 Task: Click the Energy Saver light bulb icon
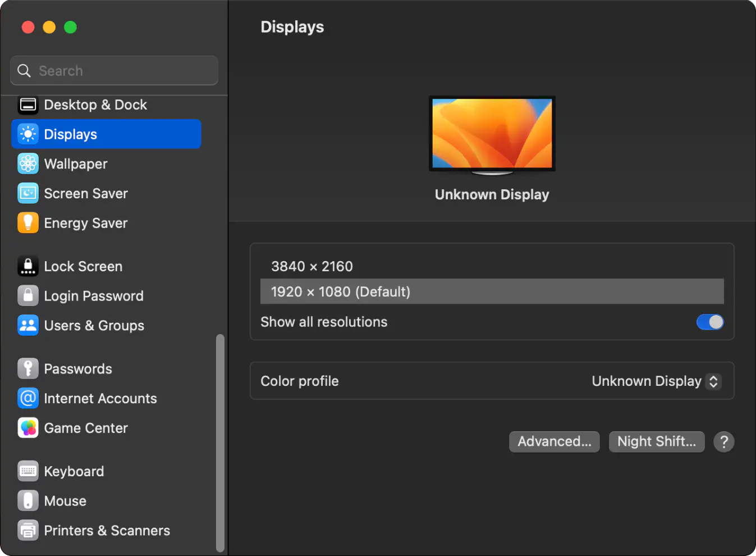click(28, 222)
